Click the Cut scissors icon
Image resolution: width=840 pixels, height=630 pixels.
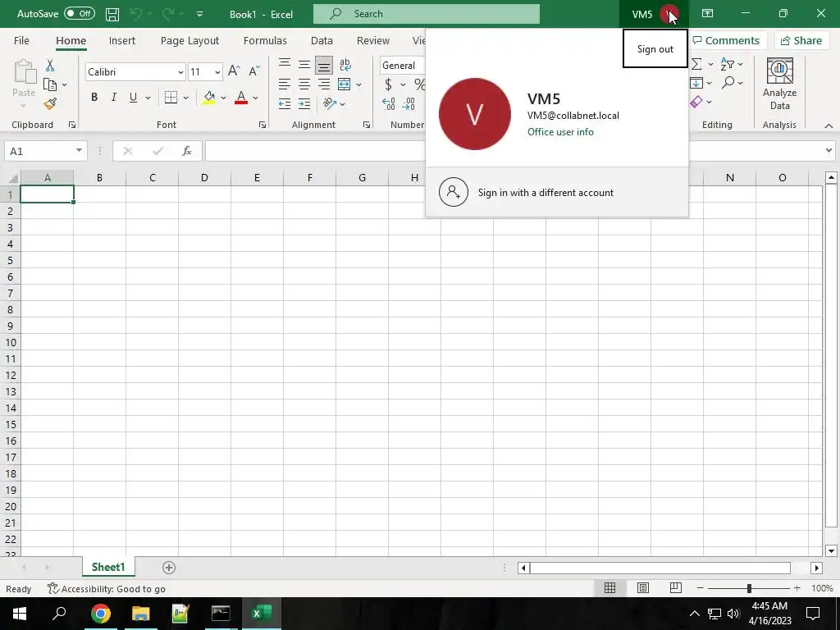point(50,66)
